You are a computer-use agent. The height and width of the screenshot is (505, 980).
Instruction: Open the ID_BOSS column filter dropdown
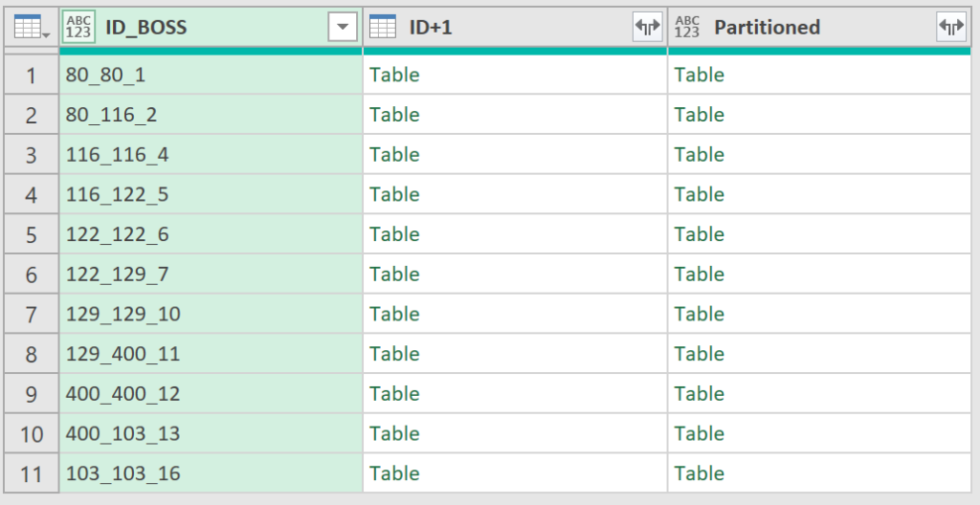(343, 28)
